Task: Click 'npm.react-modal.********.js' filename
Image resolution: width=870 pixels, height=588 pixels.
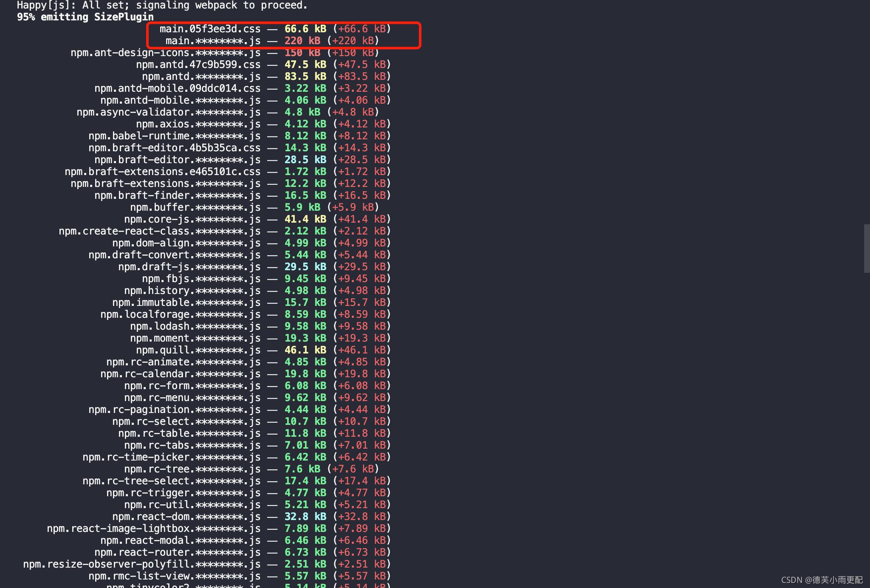Action: click(181, 540)
